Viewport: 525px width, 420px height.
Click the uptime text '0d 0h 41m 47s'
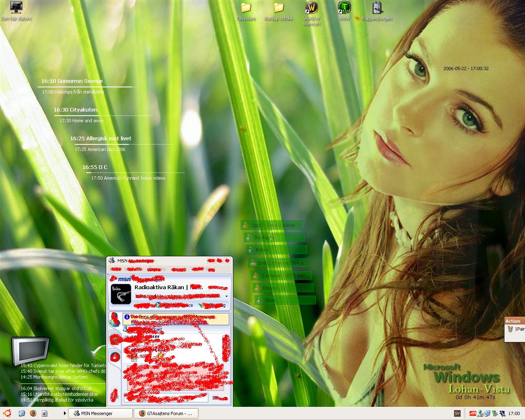[x=475, y=397]
